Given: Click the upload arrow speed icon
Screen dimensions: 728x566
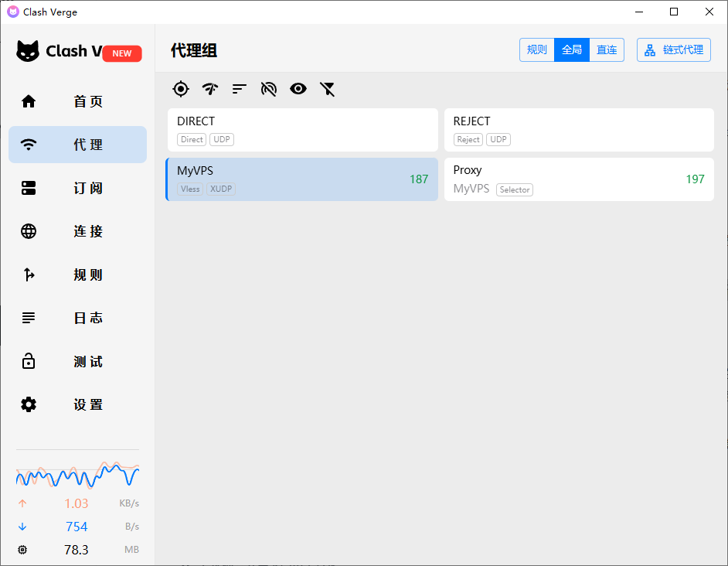Looking at the screenshot, I should coord(22,503).
